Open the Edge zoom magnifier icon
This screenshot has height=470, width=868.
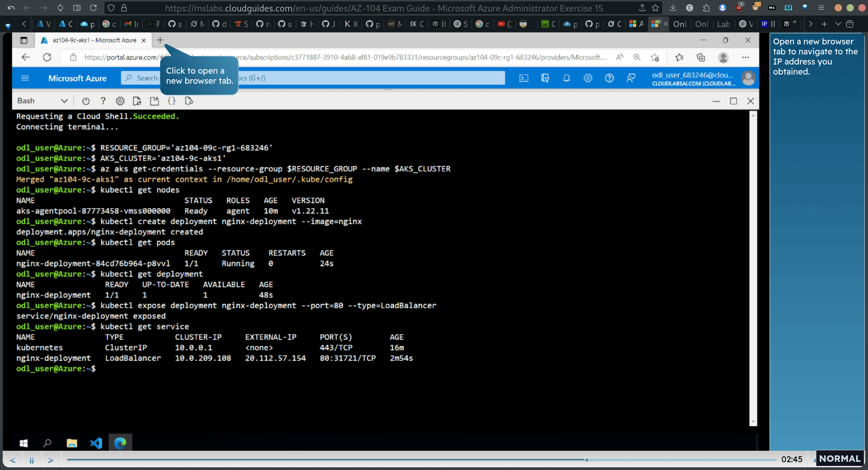pos(637,57)
